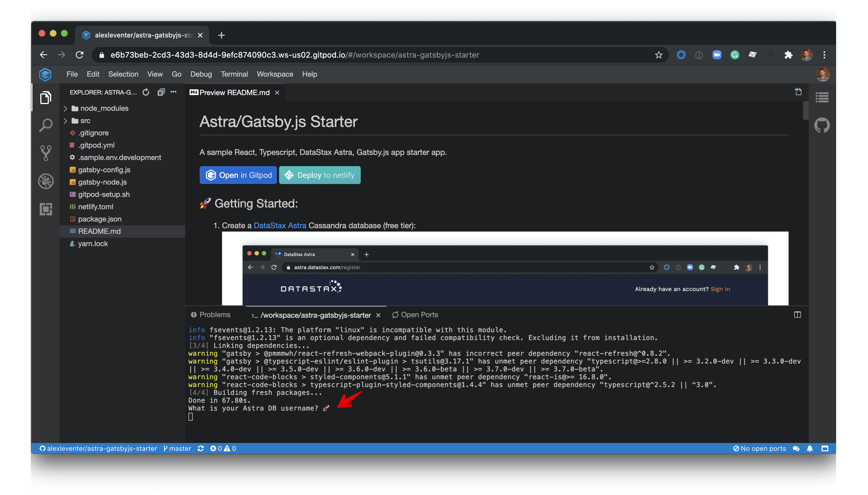The image size is (868, 495).
Task: Open the Debug menu
Action: (201, 74)
